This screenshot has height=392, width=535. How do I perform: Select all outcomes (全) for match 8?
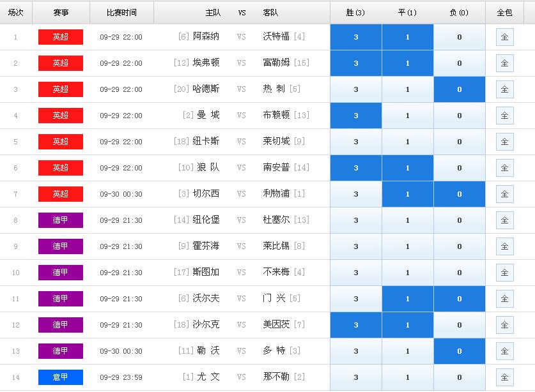pyautogui.click(x=504, y=220)
